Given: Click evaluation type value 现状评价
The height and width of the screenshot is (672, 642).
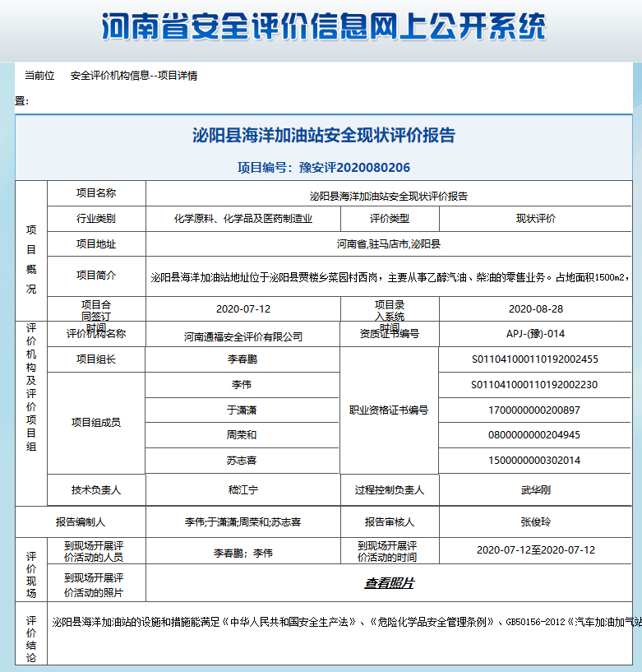Looking at the screenshot, I should click(x=535, y=219).
